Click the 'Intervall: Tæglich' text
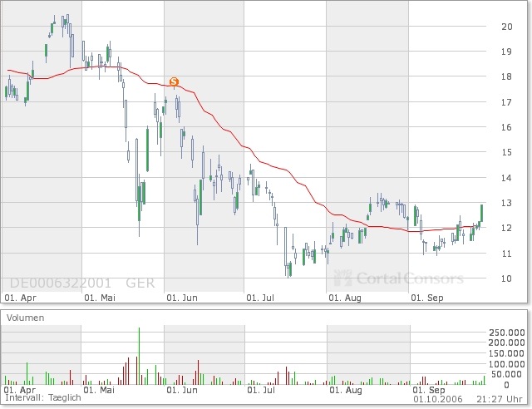The image size is (532, 409). click(x=43, y=398)
